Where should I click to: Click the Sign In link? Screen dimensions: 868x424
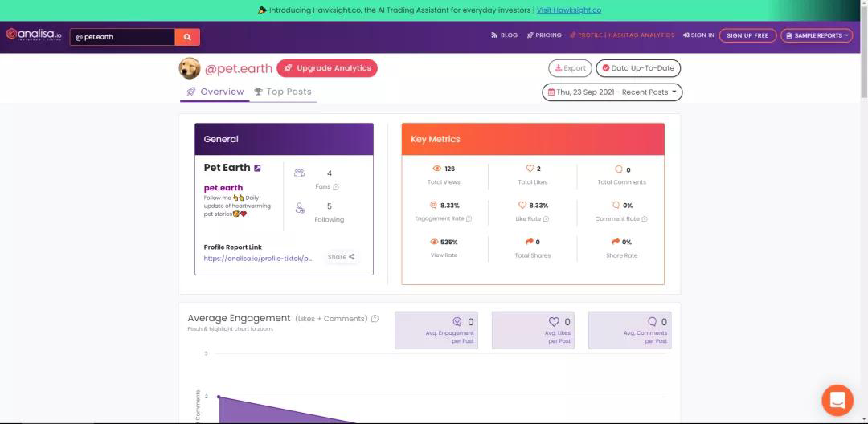[698, 35]
